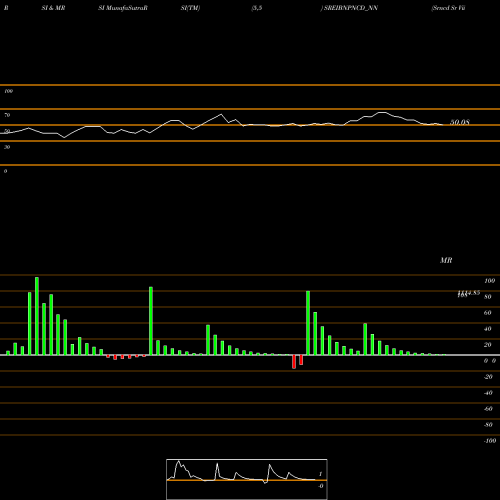Click the tallest green MR histogram bar
500x500 pixels.
click(x=37, y=316)
